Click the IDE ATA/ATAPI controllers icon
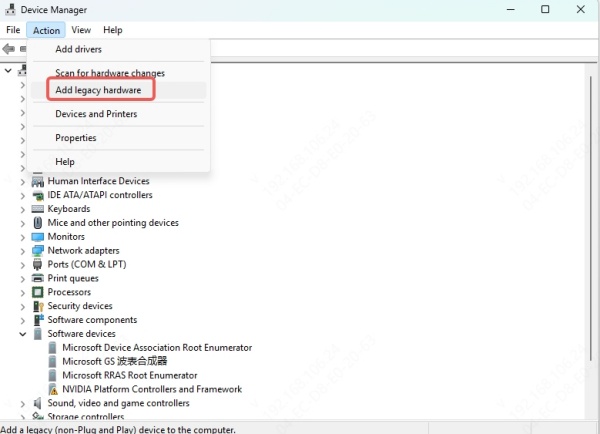 [38, 195]
